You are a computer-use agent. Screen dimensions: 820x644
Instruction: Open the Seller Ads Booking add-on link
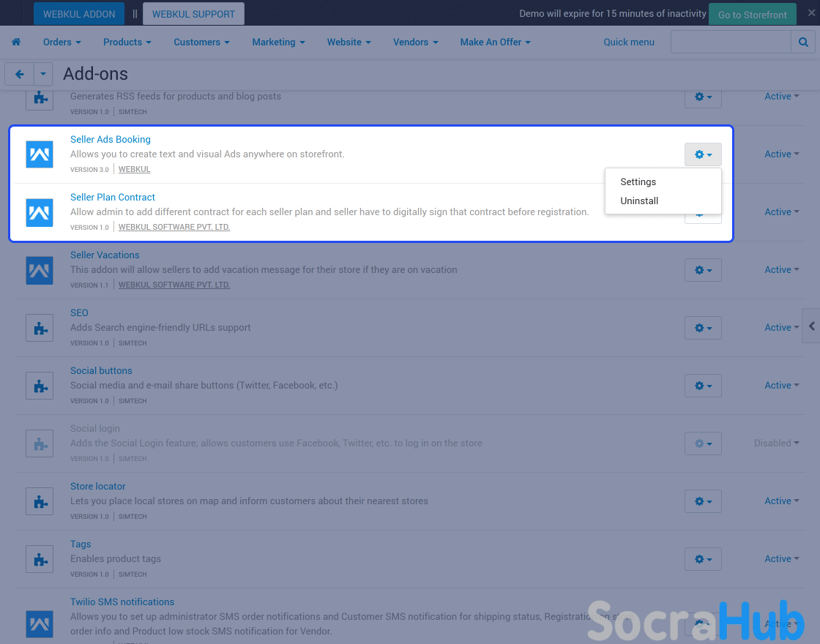(111, 140)
